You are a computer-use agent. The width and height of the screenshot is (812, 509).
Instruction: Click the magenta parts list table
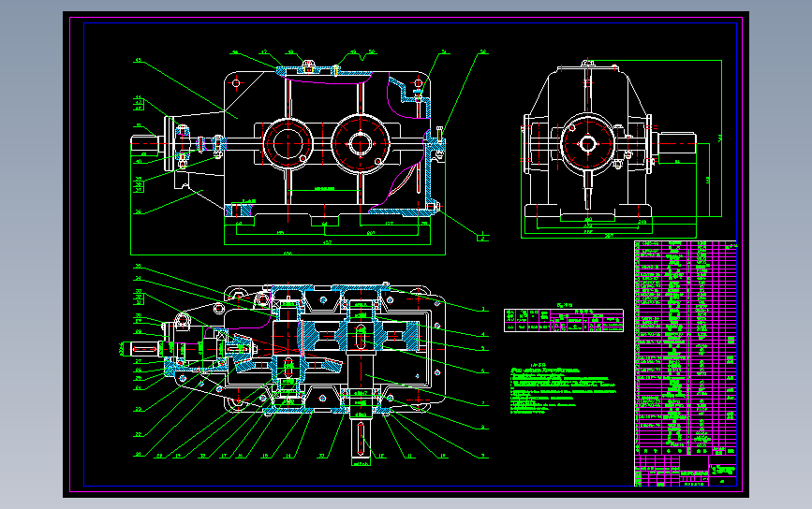pyautogui.click(x=686, y=348)
